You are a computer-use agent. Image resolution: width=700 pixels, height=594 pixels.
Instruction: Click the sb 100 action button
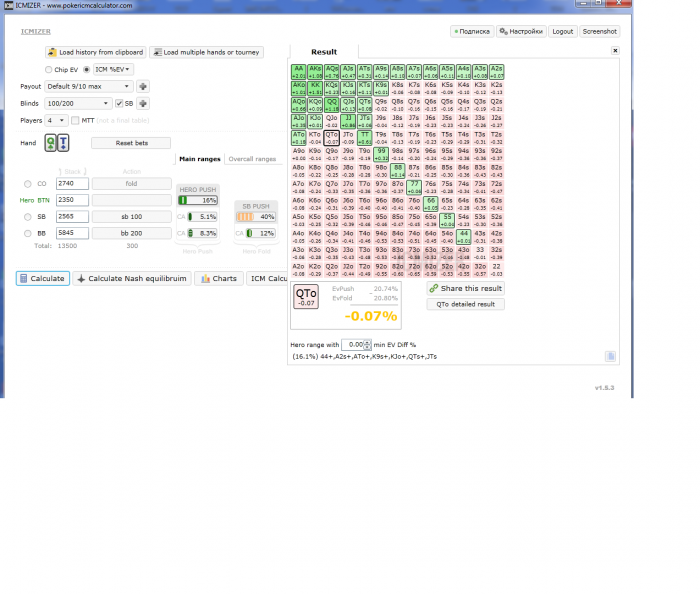[132, 216]
